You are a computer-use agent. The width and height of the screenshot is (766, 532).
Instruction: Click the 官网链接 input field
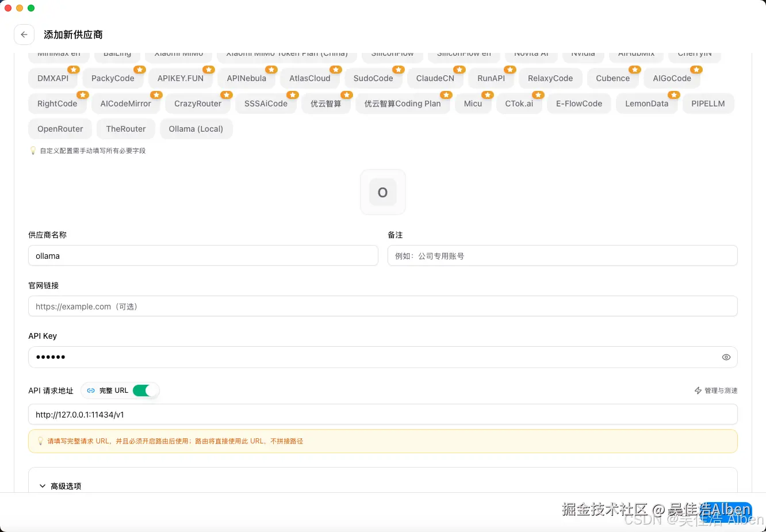(383, 307)
